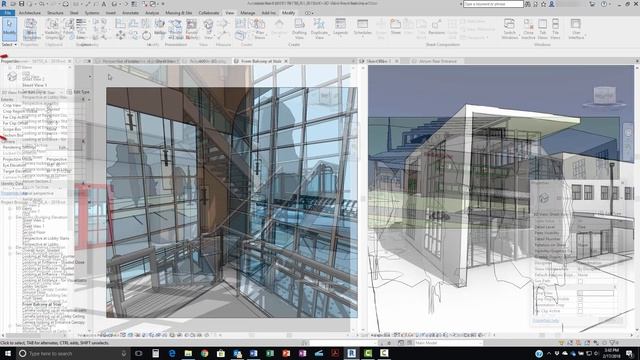Click the keyword search field in title bar
Screen dimensions: 640x360
[x=493, y=4]
